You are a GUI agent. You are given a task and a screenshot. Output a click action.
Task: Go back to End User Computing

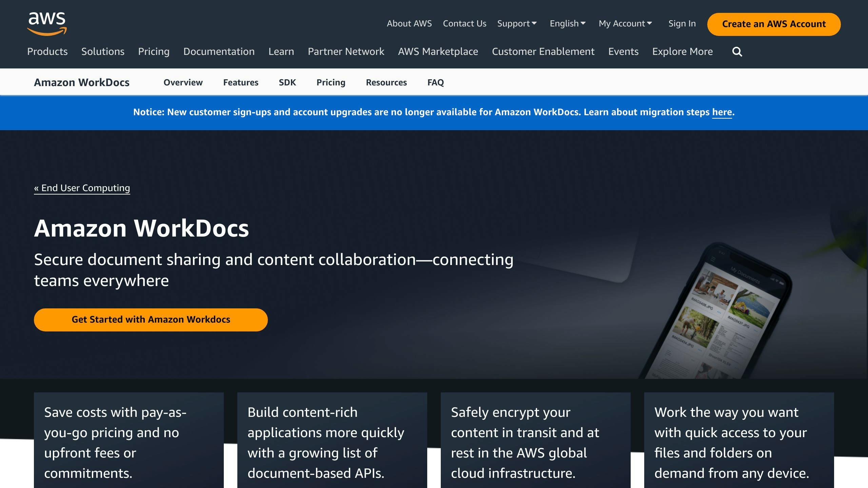pyautogui.click(x=82, y=188)
